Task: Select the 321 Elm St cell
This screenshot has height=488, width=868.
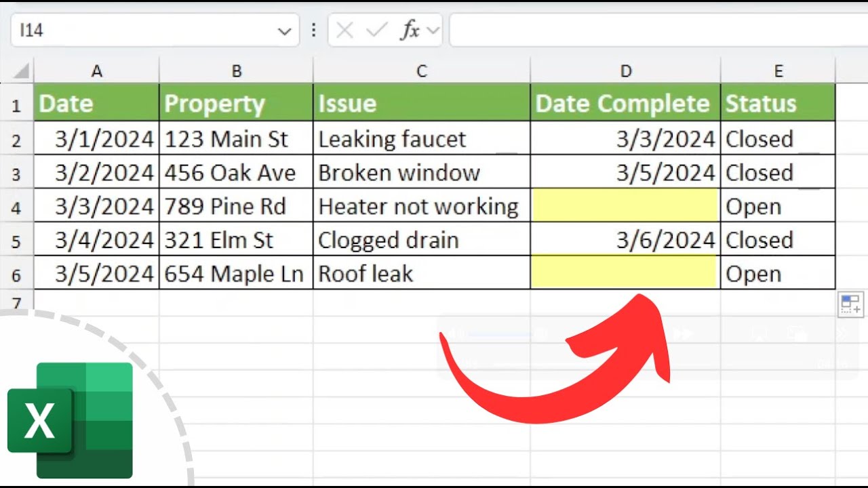Action: pos(236,241)
